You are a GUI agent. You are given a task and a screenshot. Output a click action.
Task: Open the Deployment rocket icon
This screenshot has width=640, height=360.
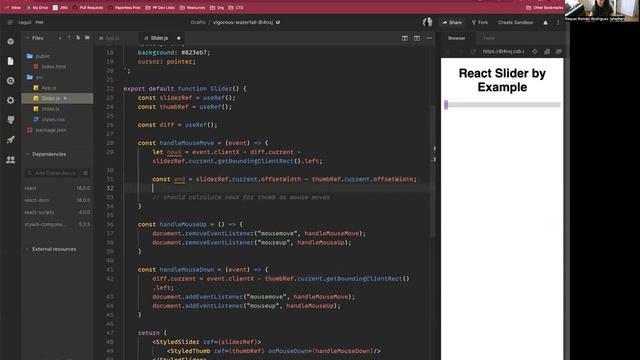[11, 140]
